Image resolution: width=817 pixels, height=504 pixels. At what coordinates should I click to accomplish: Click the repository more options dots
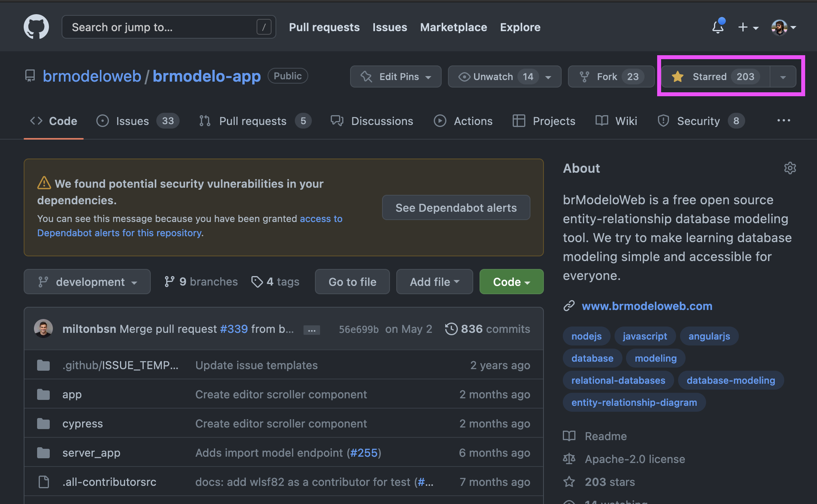783,121
